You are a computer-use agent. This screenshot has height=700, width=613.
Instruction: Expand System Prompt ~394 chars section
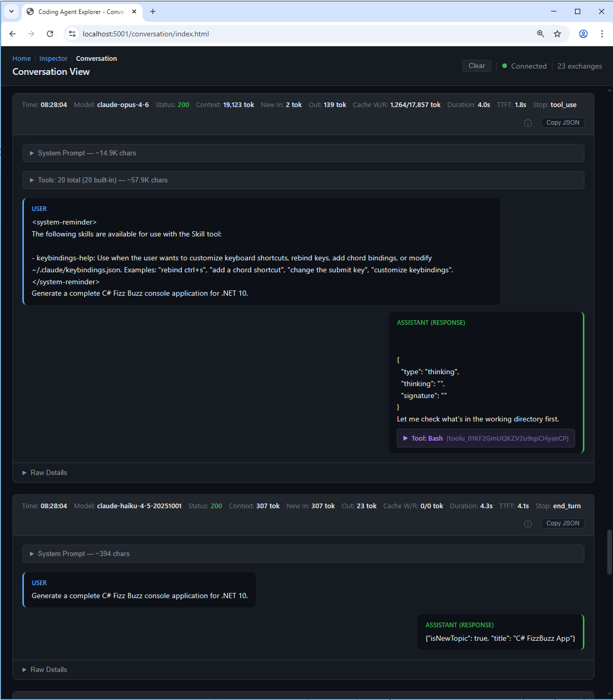pyautogui.click(x=303, y=554)
